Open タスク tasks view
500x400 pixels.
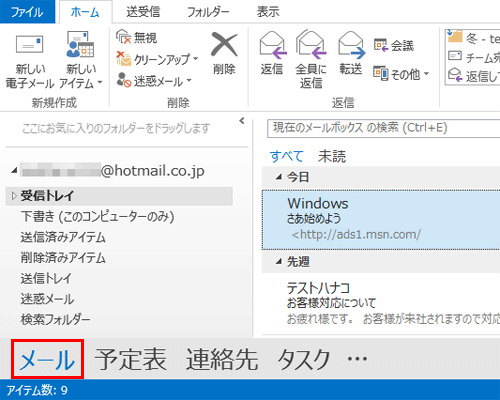304,359
